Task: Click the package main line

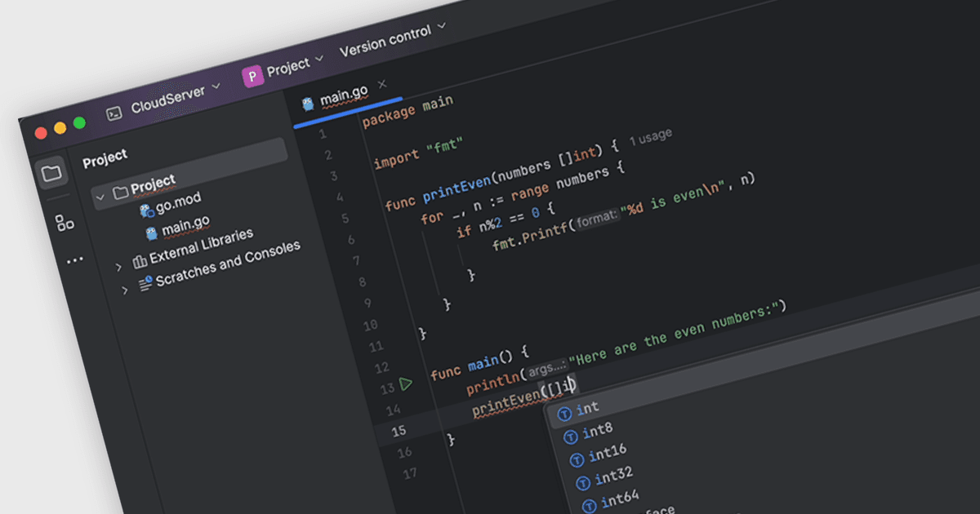Action: click(408, 111)
